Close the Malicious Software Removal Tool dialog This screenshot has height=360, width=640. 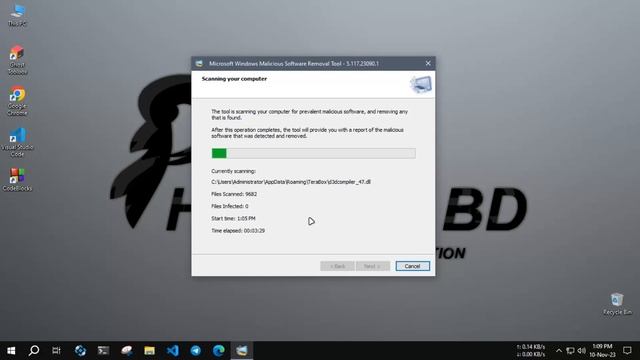click(428, 63)
